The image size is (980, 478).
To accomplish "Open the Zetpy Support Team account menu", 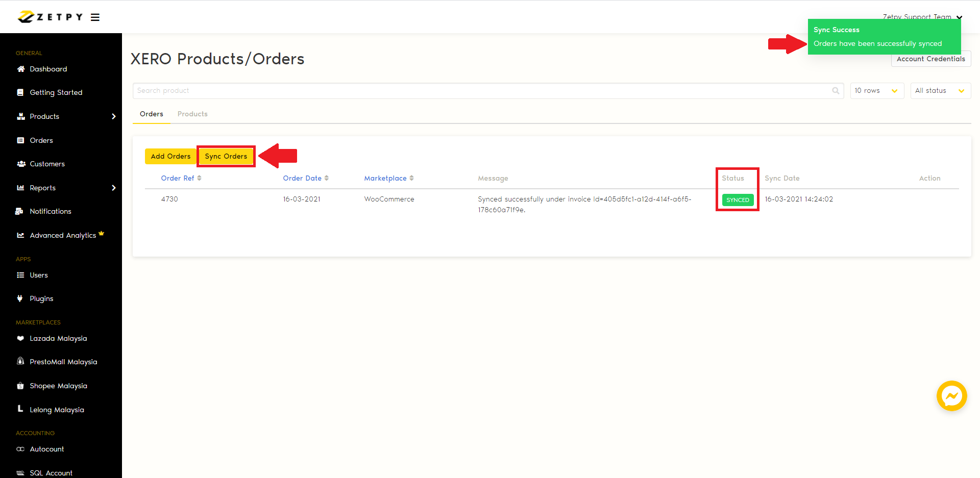I will click(922, 16).
